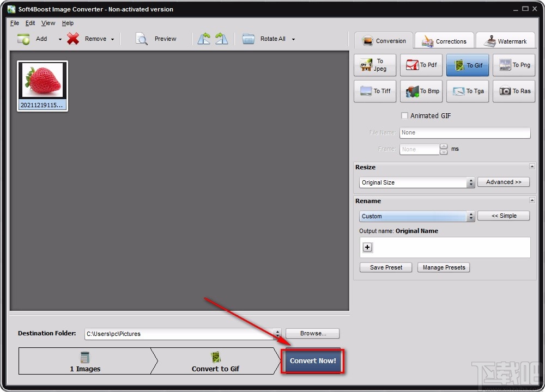The width and height of the screenshot is (545, 392).
Task: Click the Rotate All folder icon
Action: pos(248,39)
